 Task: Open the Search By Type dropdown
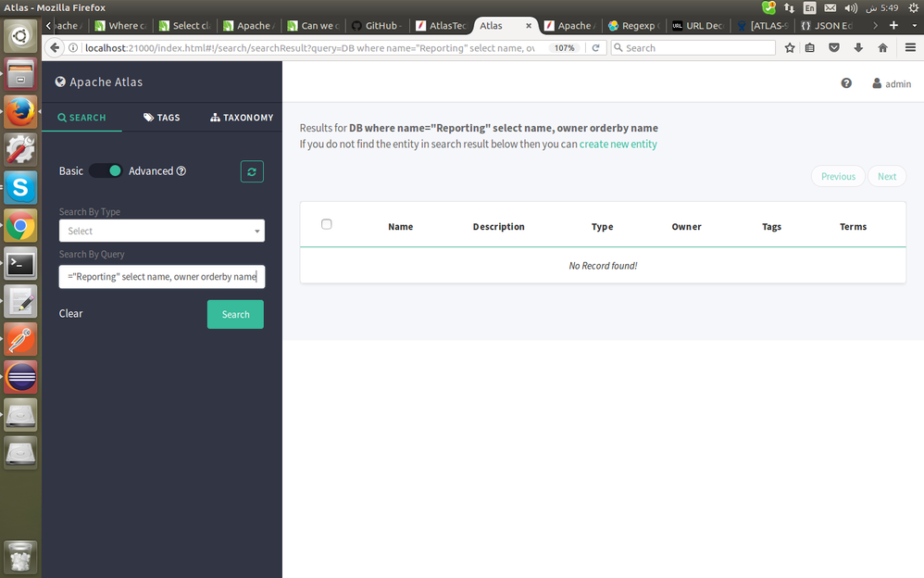(161, 231)
